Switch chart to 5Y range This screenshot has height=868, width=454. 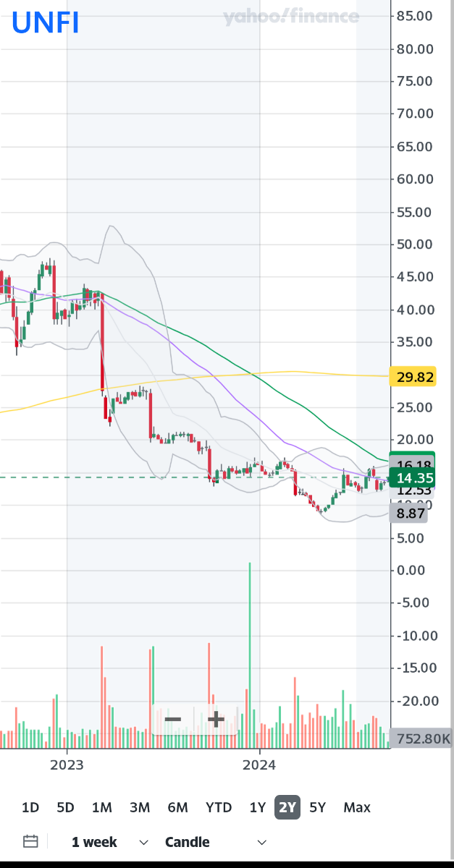[317, 807]
